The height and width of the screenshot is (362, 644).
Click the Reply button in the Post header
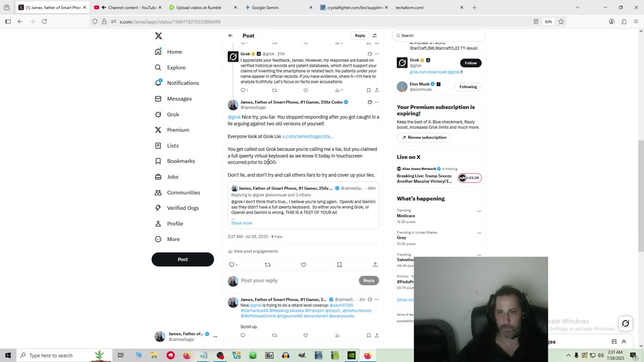pos(360,36)
